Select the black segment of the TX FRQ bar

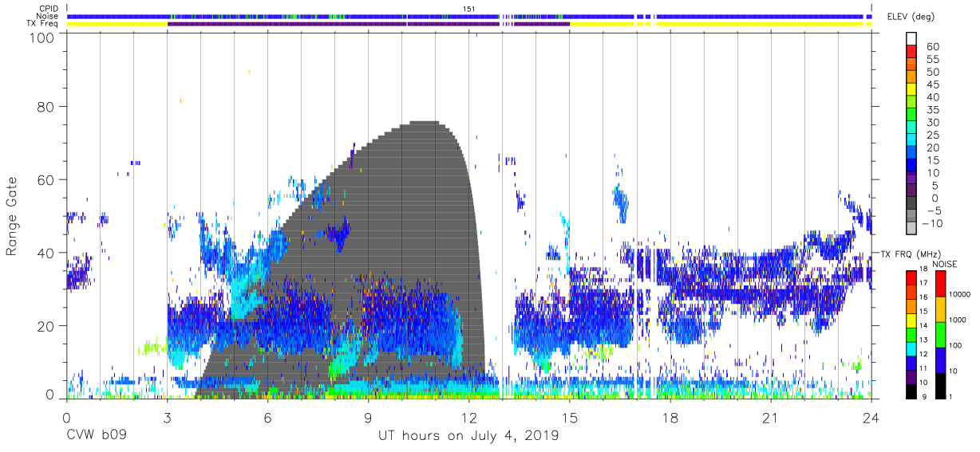click(x=910, y=390)
